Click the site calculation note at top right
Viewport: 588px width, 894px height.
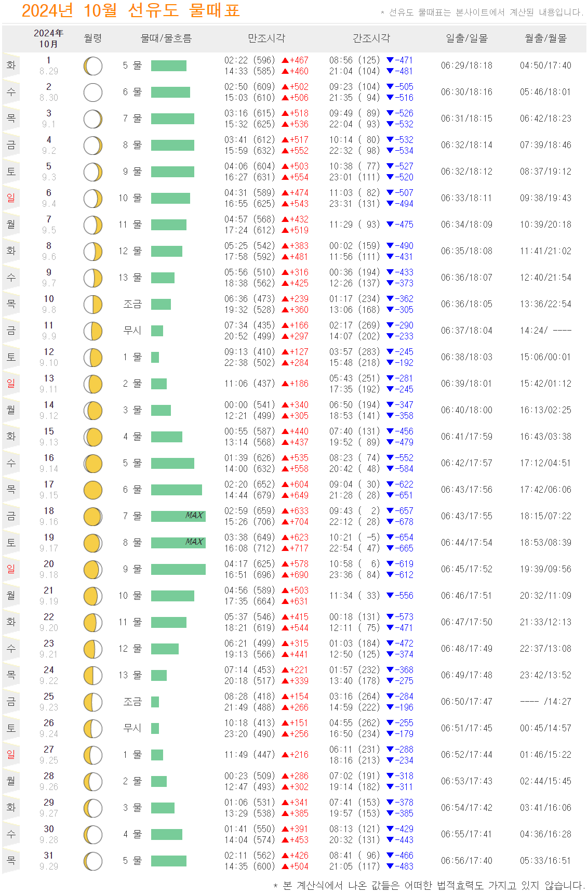tap(483, 12)
